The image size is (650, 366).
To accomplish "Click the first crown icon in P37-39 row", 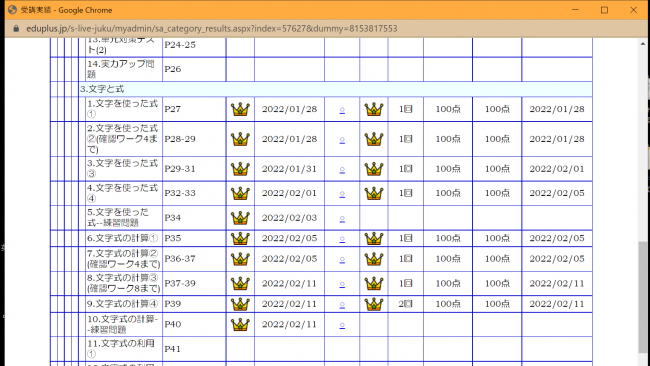I will [x=240, y=284].
